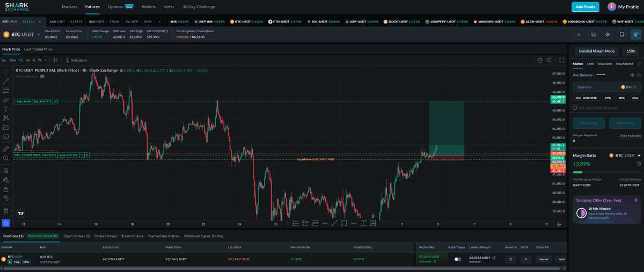Open the View Fees info link
Viewport: 644px width, 272px height.
[630, 136]
